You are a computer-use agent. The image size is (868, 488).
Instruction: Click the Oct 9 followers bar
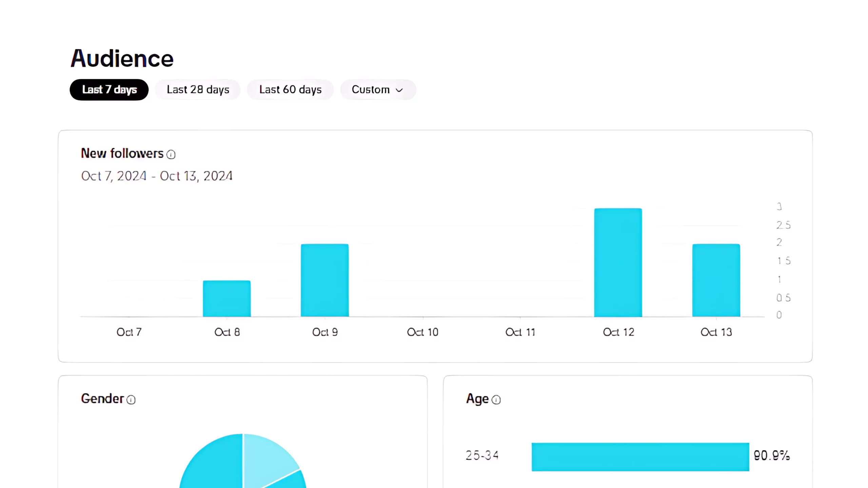pyautogui.click(x=324, y=280)
